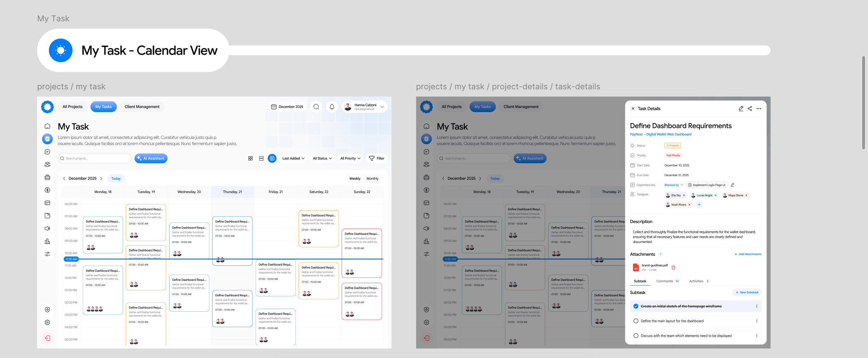Open team members icon in undimmed frame sidebar
The image size is (868, 358).
47,165
